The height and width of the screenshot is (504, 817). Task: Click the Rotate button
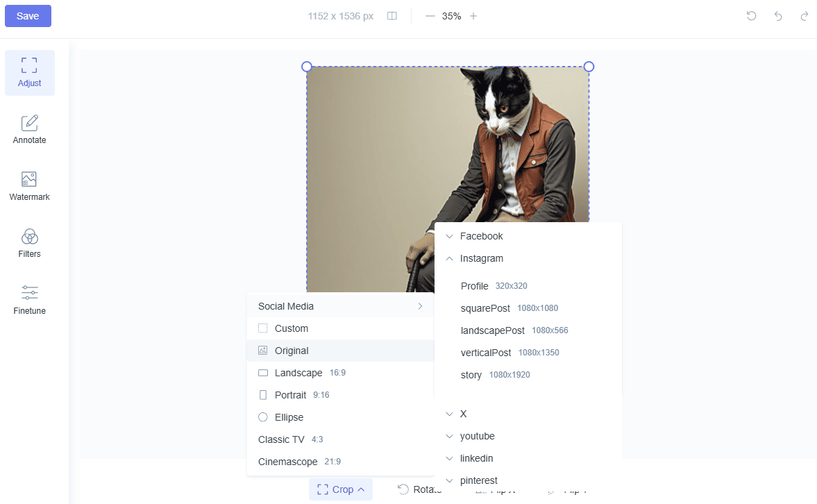pos(419,489)
